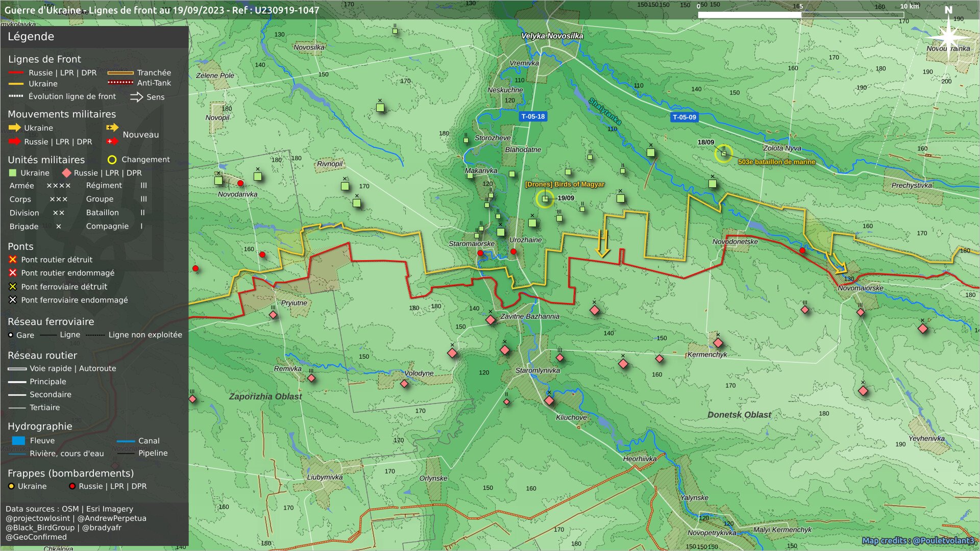Click the yellow Ukraine strike dot in legend
Screen dimensions: 980x551
pyautogui.click(x=11, y=486)
